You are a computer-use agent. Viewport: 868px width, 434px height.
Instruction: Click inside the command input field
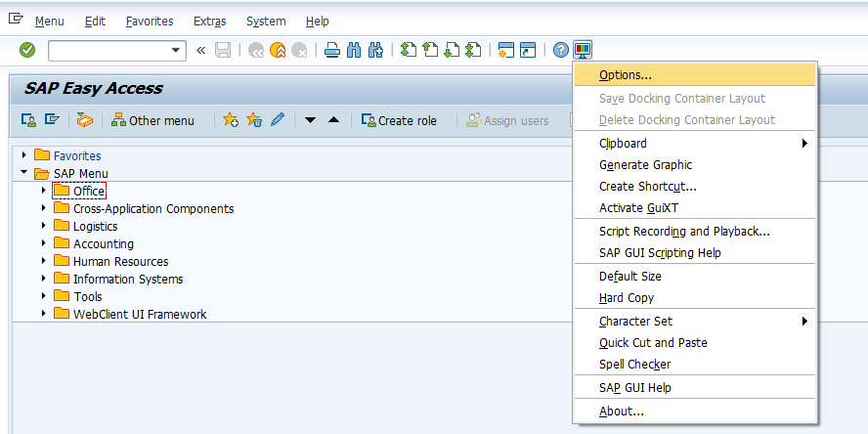tap(108, 51)
